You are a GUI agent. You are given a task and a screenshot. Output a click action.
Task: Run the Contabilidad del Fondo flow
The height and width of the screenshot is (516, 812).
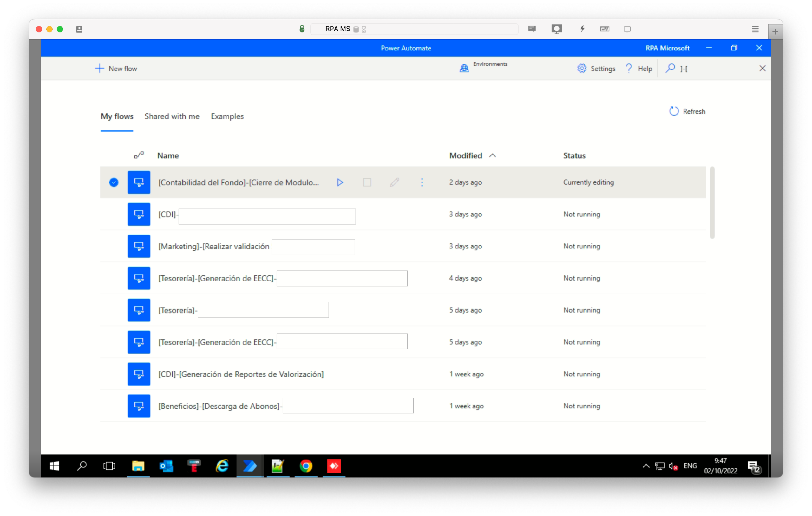[340, 182]
